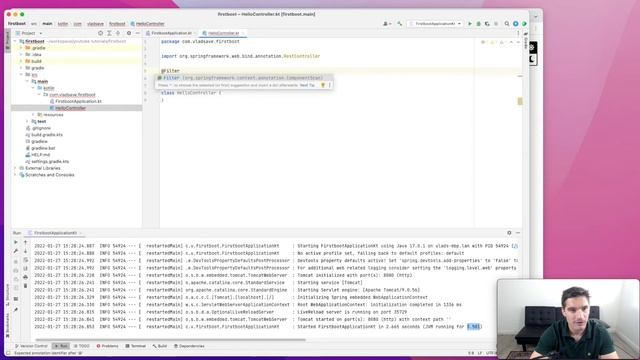Choose the Filter completion suggestion
Screen dimensions: 640x360
pos(244,78)
